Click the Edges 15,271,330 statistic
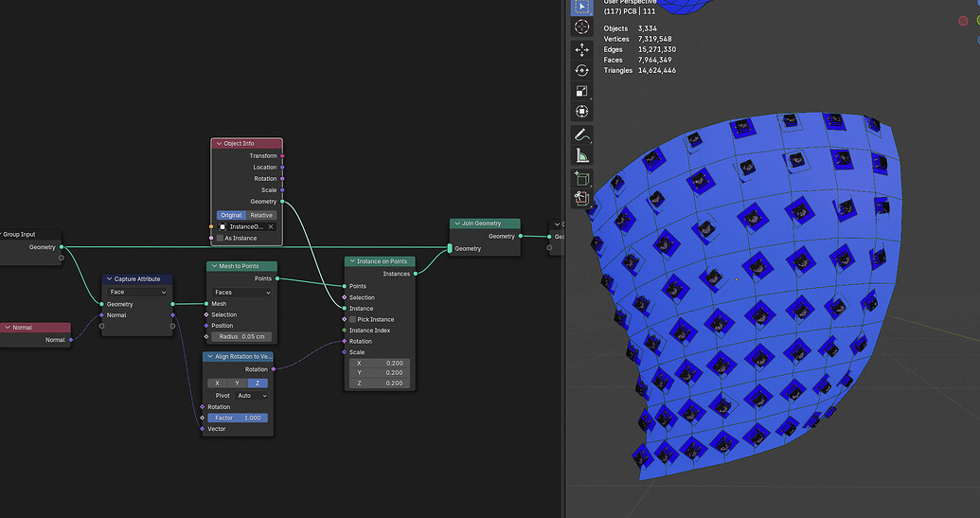 click(x=639, y=49)
